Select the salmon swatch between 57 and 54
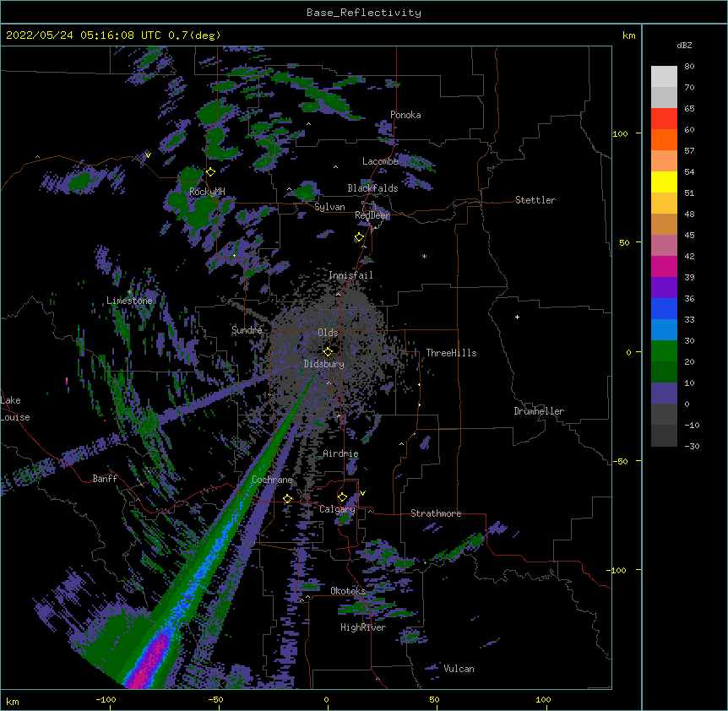The width and height of the screenshot is (728, 711). point(664,161)
